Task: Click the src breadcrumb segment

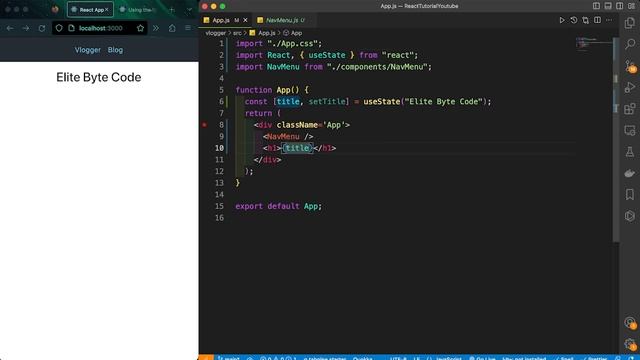Action: pos(237,33)
